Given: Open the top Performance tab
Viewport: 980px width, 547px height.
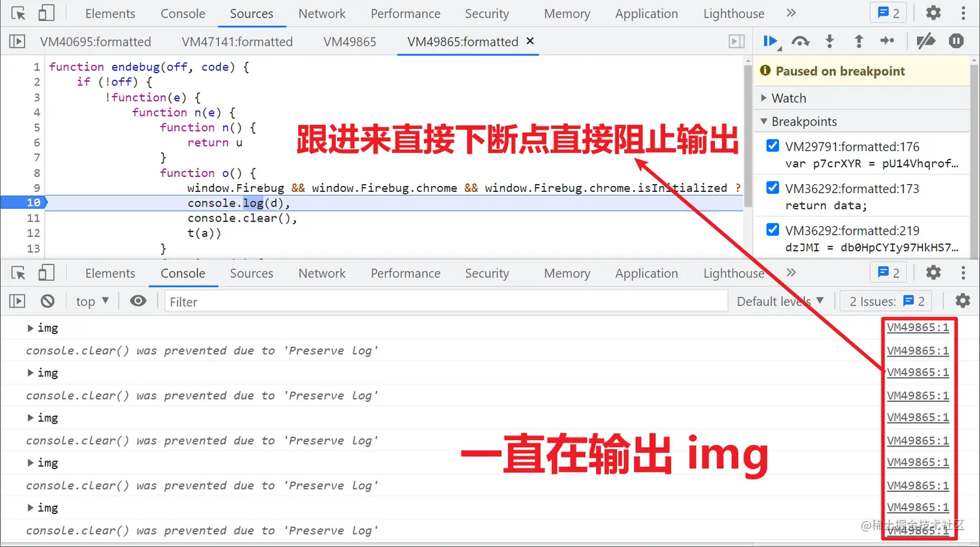Looking at the screenshot, I should click(406, 14).
